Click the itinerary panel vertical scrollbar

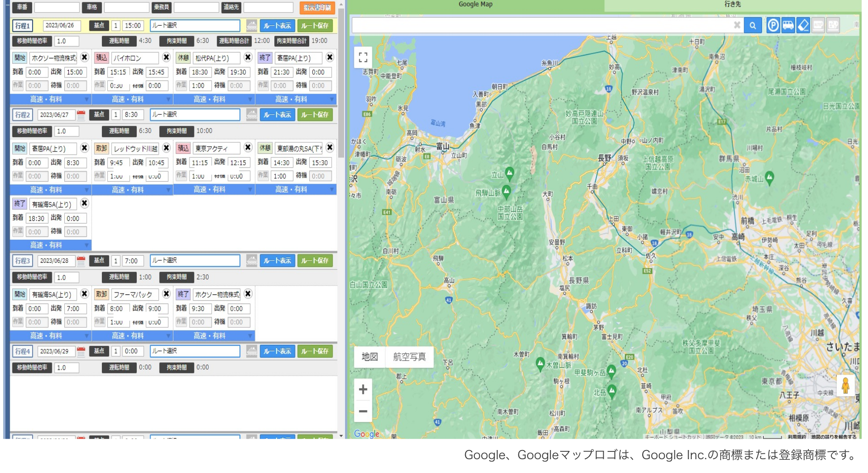tap(341, 83)
